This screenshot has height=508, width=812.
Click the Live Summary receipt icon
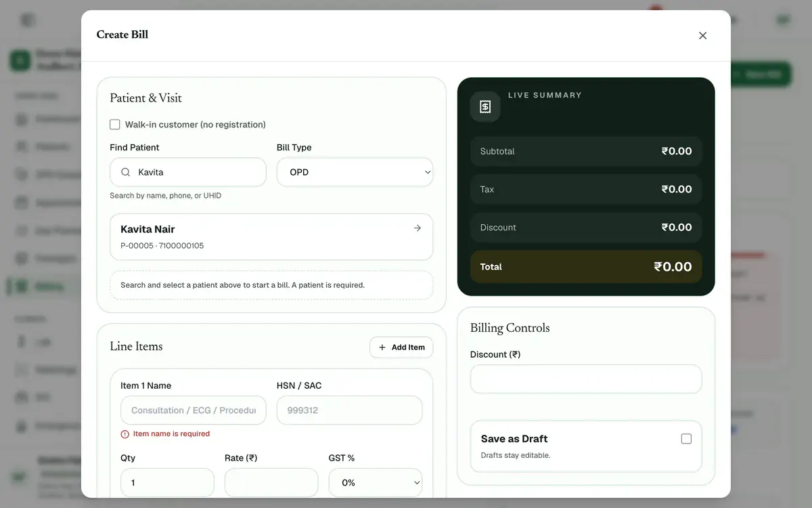pyautogui.click(x=485, y=107)
